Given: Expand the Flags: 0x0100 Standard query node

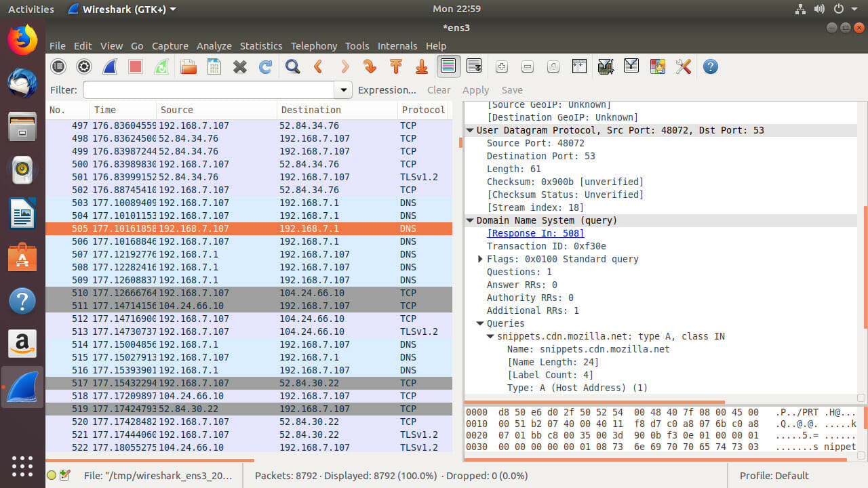Looking at the screenshot, I should (x=480, y=259).
